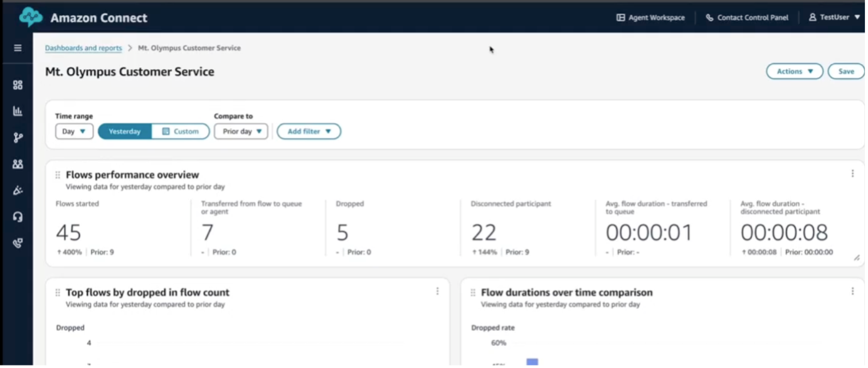Screen dimensions: 868x368
Task: Open the Add filter dropdown
Action: tap(309, 131)
